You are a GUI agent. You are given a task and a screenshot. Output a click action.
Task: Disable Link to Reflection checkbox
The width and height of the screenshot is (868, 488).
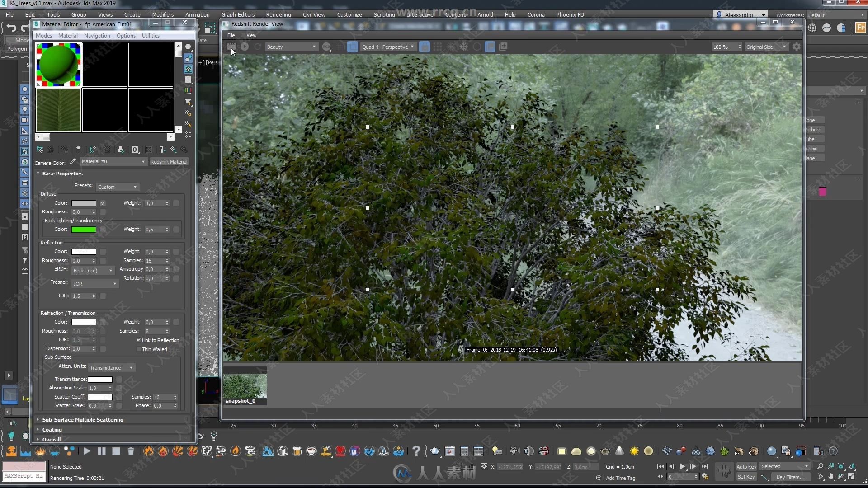pos(139,340)
